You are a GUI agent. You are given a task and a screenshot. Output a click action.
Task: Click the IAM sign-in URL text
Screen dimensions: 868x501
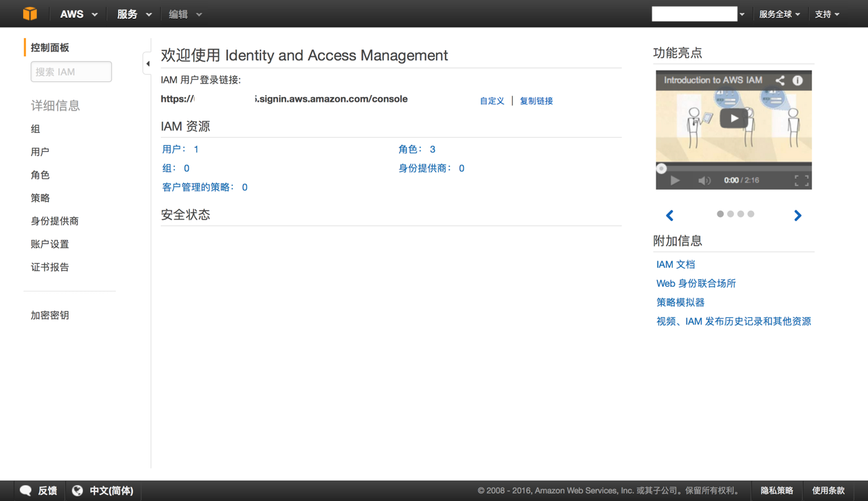click(284, 99)
